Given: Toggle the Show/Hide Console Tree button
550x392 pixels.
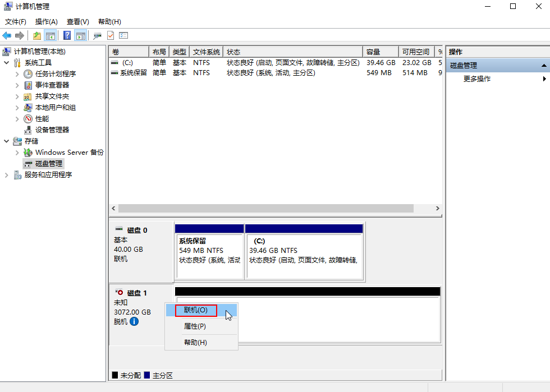Looking at the screenshot, I should pos(51,35).
